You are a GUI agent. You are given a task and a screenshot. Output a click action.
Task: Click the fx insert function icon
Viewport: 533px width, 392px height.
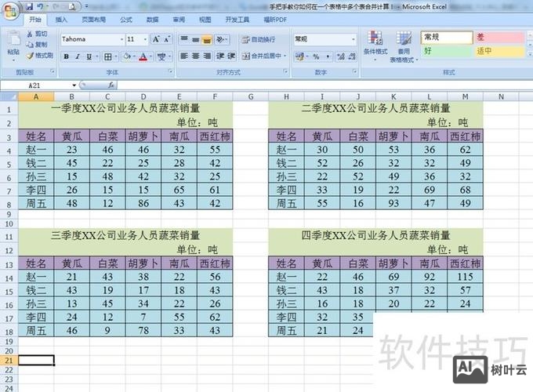(111, 85)
